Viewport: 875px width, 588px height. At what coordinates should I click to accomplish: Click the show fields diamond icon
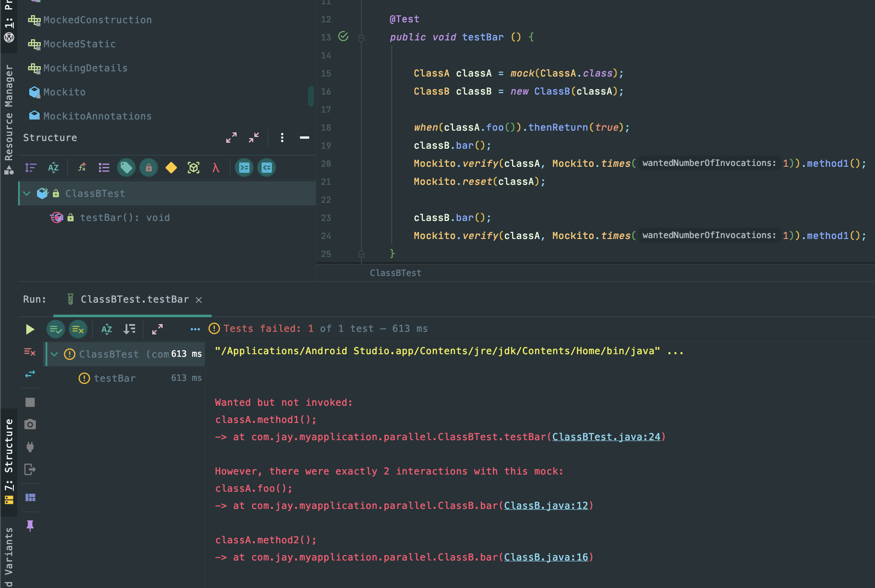(171, 168)
